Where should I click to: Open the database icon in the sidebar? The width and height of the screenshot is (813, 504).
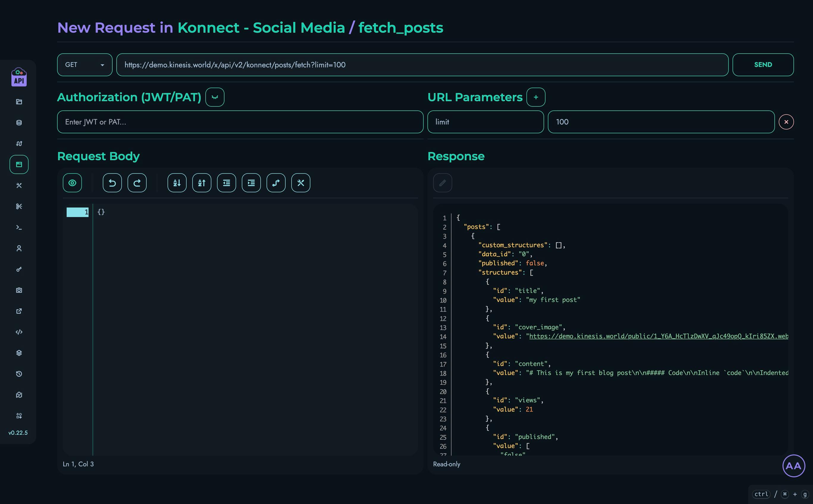[x=19, y=123]
